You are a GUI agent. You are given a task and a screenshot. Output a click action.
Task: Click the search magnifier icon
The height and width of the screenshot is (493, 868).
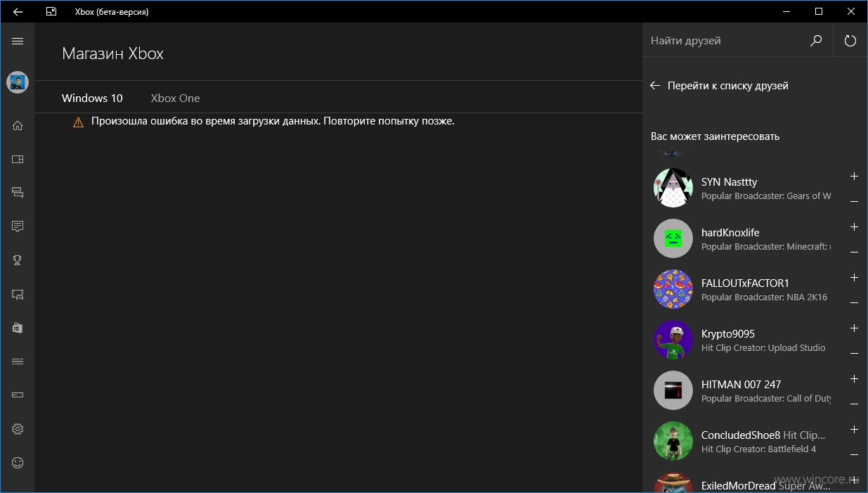tap(816, 41)
